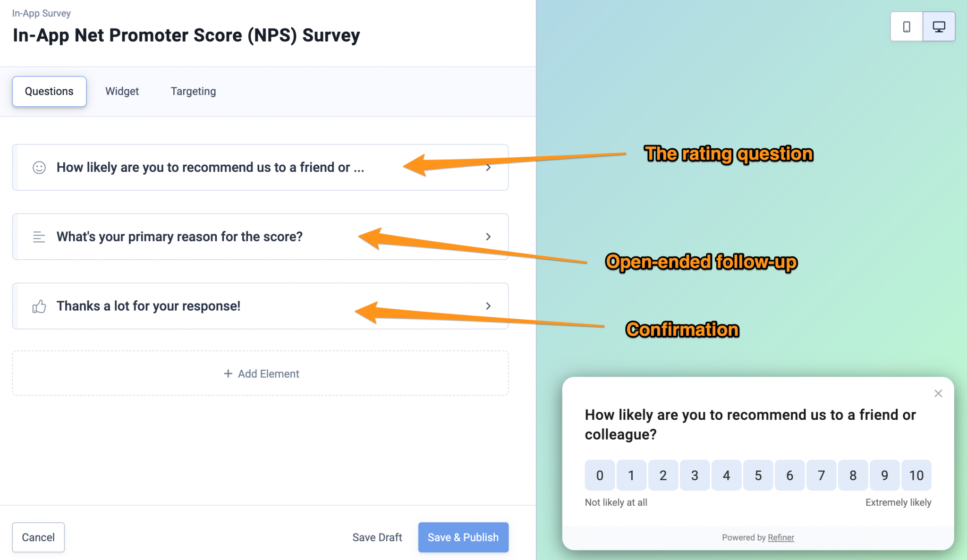Click the thumbs-up icon on the confirmation element
Screen dimensions: 967x560
[40, 306]
